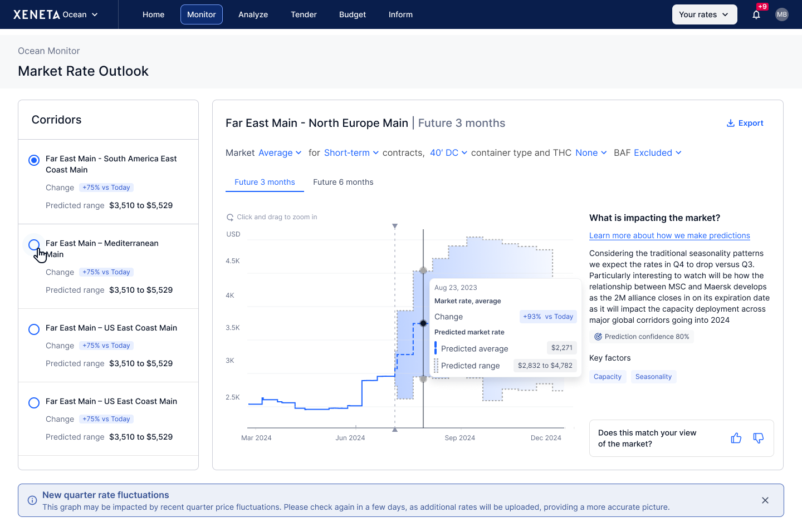Switch to the Future 6 months tab

[343, 182]
